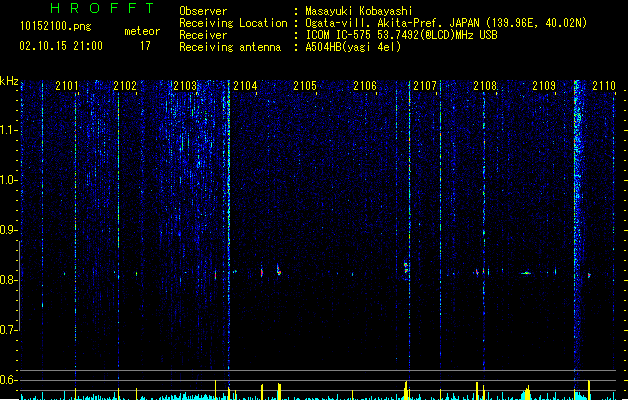The height and width of the screenshot is (400, 629).
Task: Click the 2109 time marker
Action: coord(544,86)
